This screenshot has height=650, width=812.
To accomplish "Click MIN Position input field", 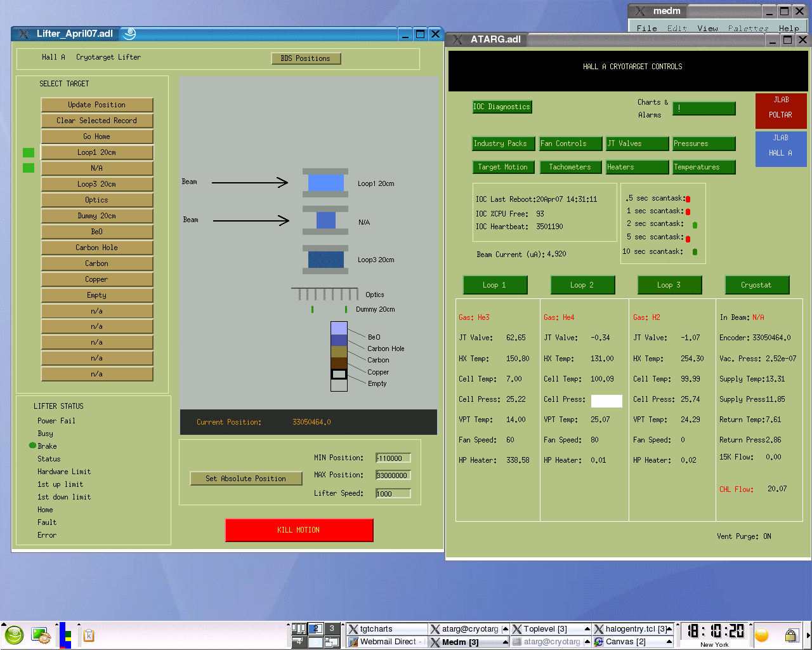I will [393, 458].
